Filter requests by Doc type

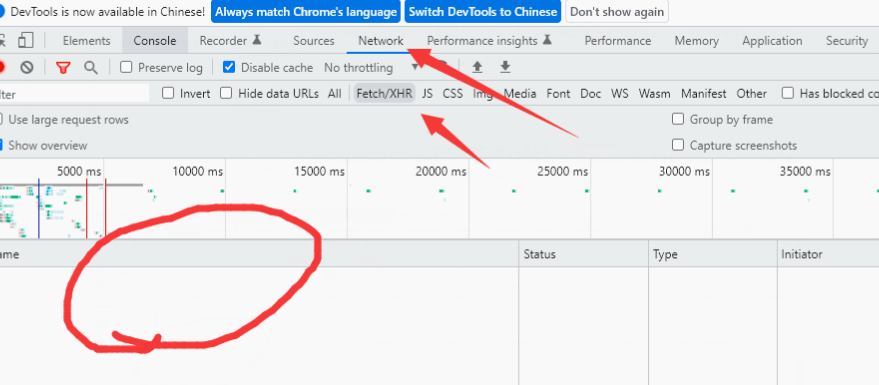pyautogui.click(x=590, y=94)
